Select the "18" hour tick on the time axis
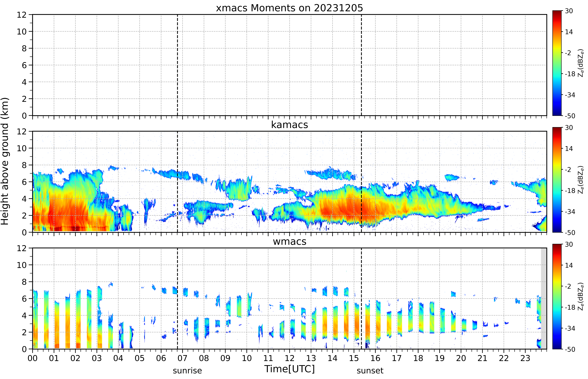This screenshot has width=588, height=379. pos(418,358)
